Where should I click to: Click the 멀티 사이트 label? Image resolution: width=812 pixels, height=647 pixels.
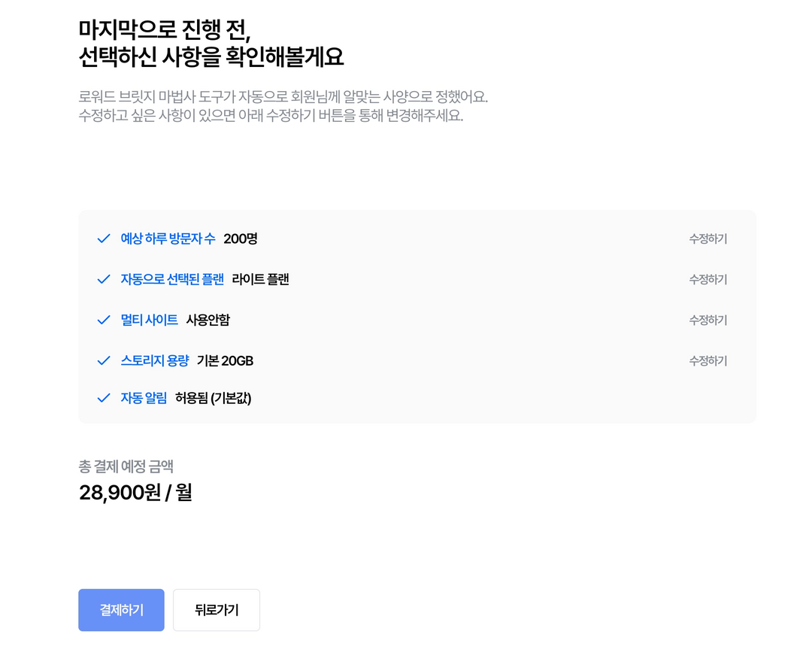tap(149, 320)
